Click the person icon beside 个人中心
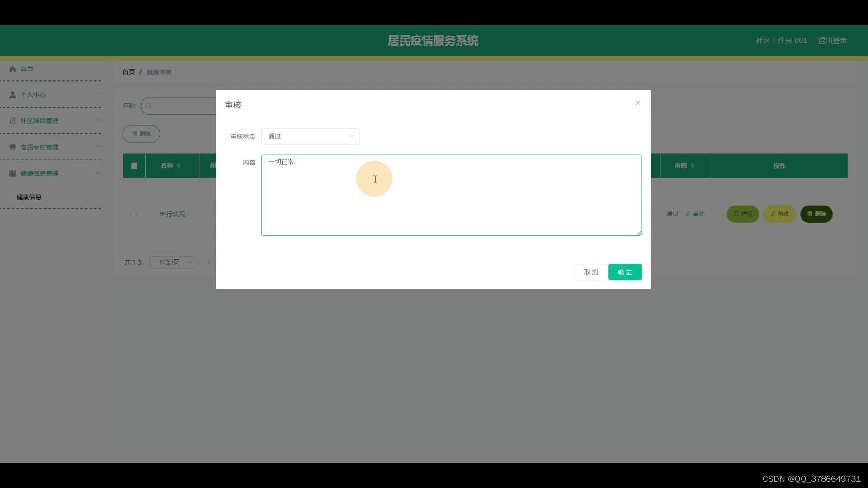This screenshot has width=868, height=488. click(x=13, y=95)
